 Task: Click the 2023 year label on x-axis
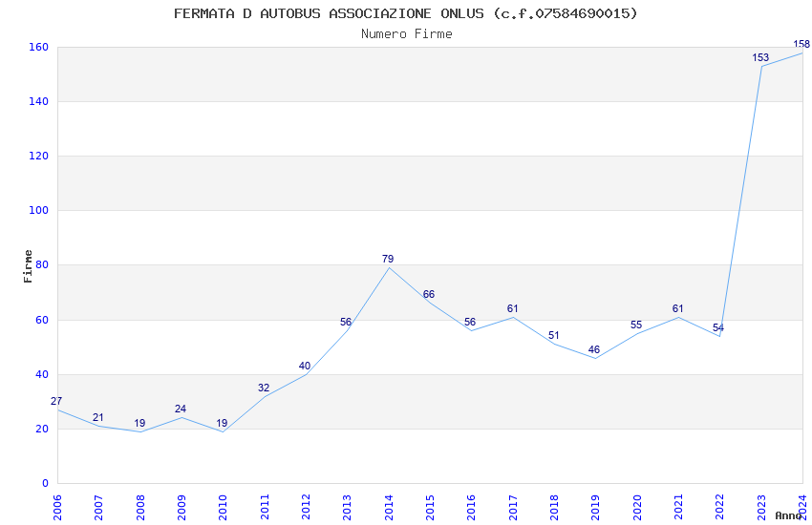pos(761,507)
